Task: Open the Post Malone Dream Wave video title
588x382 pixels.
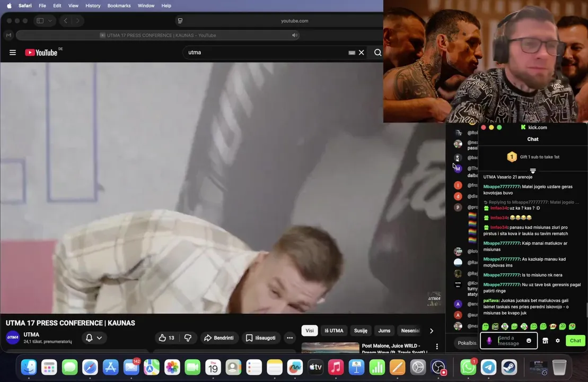Action: tap(394, 349)
